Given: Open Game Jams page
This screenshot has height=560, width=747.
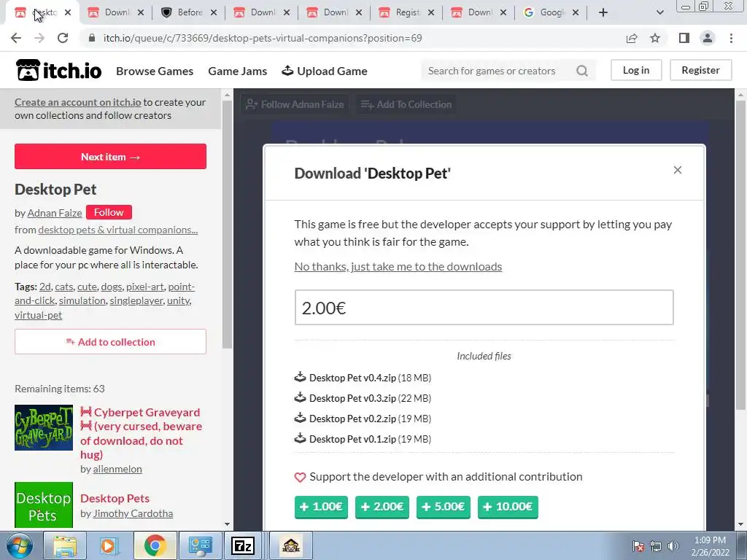Looking at the screenshot, I should (x=237, y=71).
